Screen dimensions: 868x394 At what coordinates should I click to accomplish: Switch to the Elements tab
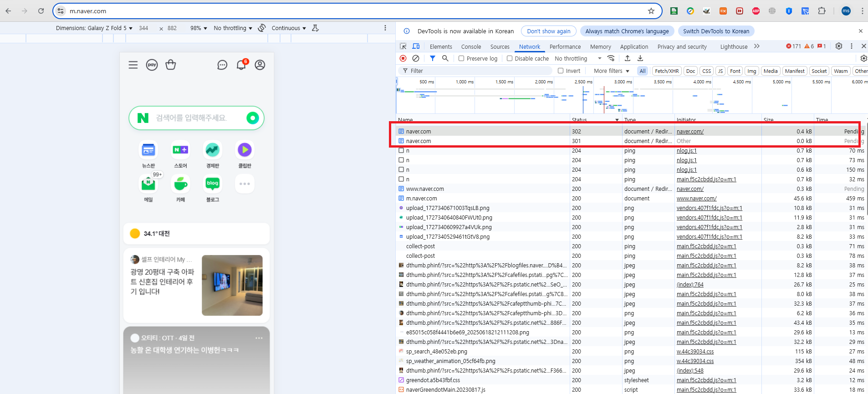(x=441, y=46)
